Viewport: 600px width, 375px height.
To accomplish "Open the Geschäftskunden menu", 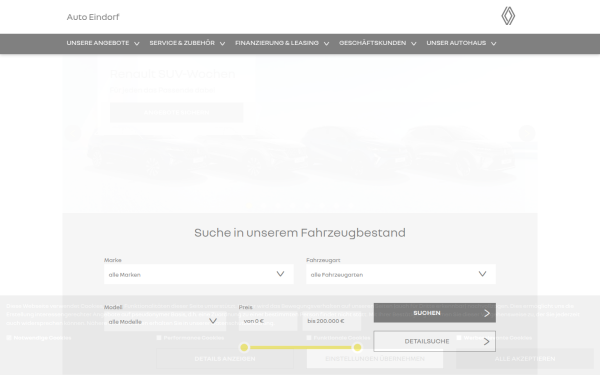I will point(377,43).
